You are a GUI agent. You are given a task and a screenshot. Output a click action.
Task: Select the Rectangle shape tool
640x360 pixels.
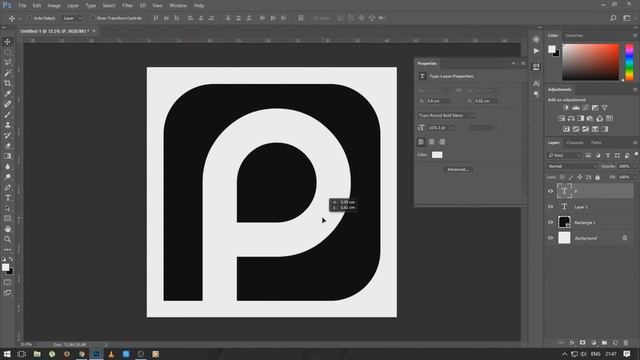click(x=7, y=219)
